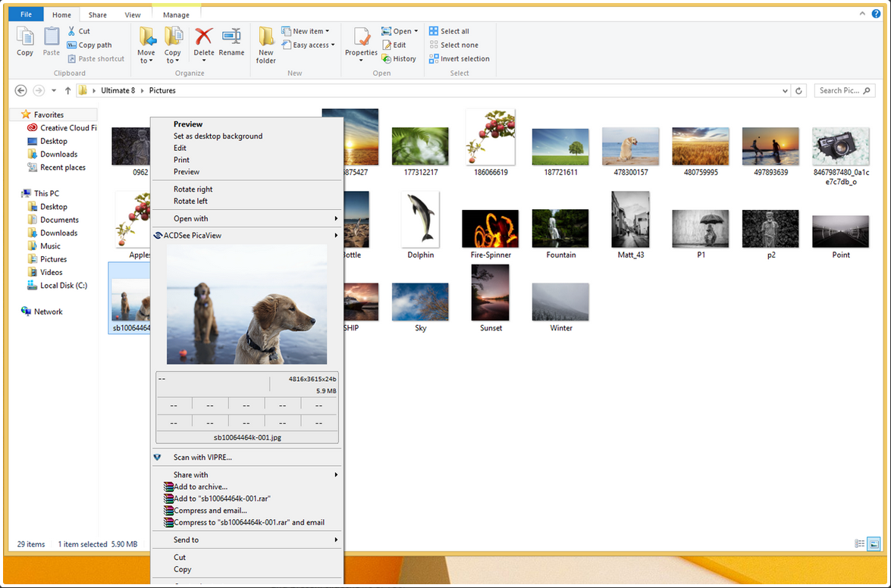Viewport: 891px width, 588px height.
Task: Select Rotate right in context menu
Action: click(x=193, y=189)
